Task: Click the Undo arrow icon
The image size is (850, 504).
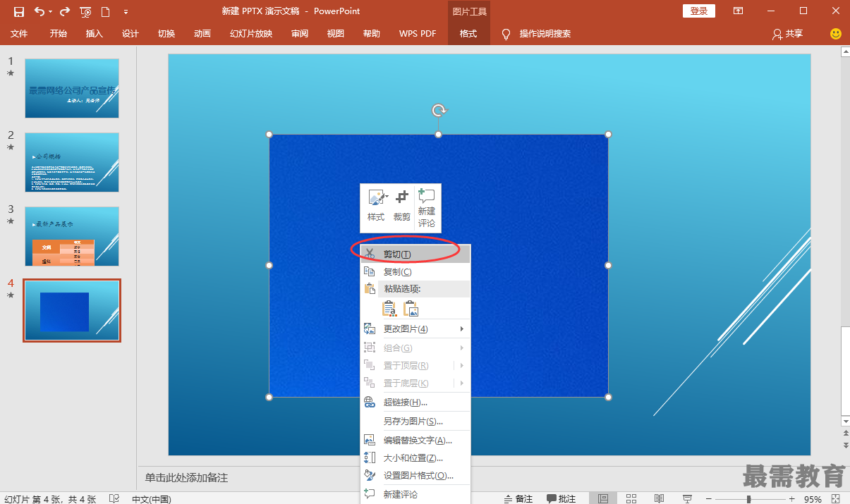Action: click(39, 11)
